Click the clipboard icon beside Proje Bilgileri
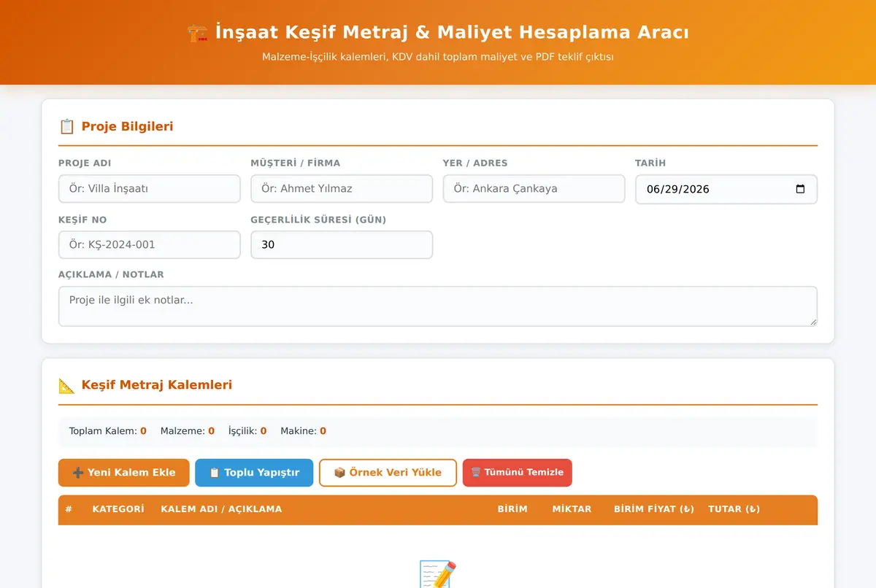876x588 pixels. coord(66,126)
